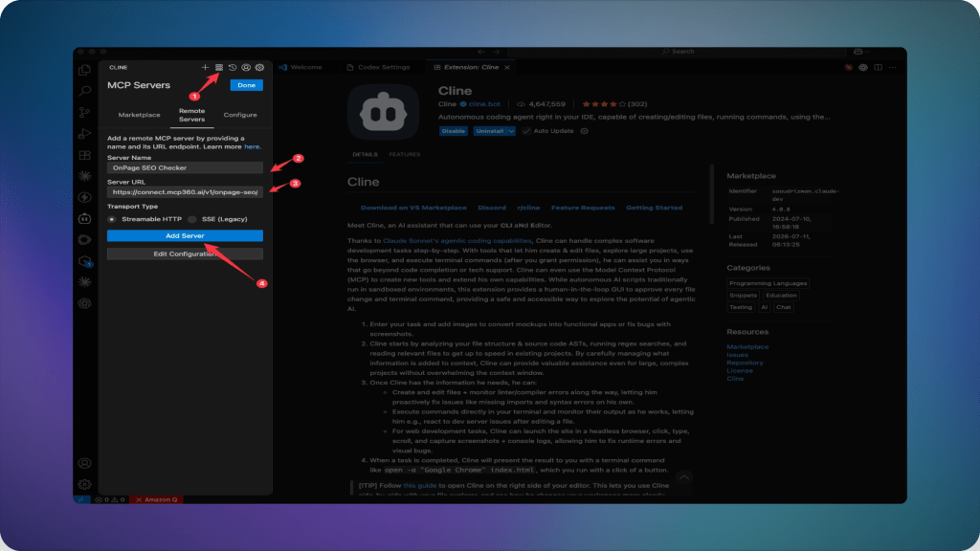Disable the Cline extension

(453, 131)
